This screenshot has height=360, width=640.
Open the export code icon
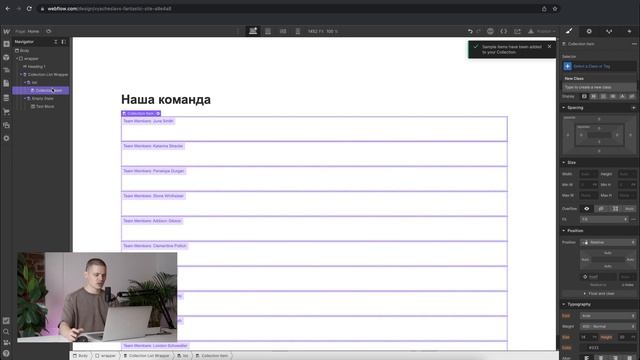504,31
